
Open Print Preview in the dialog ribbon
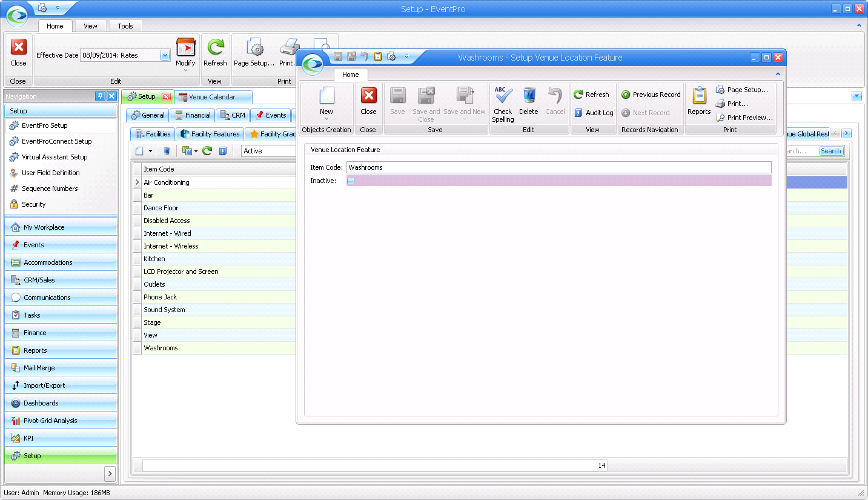coord(744,118)
